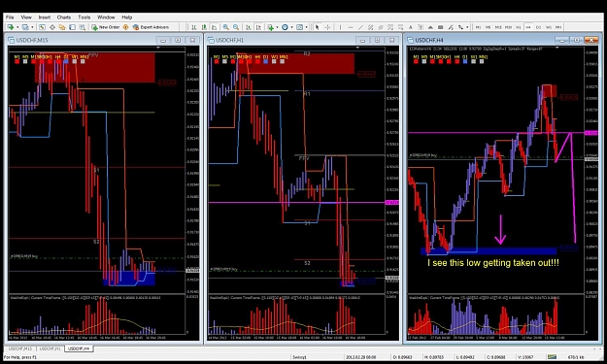Switch to the USDCHF,M15 bottom tab
Viewport: 607px width, 364px height.
coord(20,348)
